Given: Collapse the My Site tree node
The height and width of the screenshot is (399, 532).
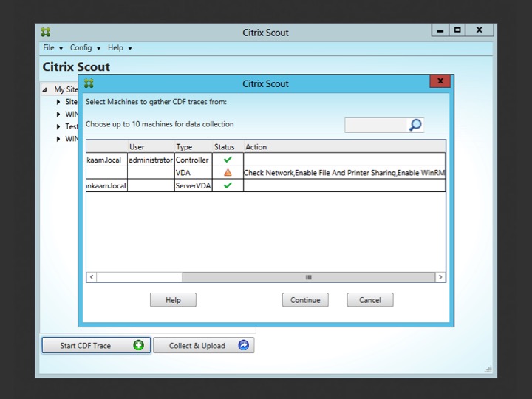Looking at the screenshot, I should (45, 90).
